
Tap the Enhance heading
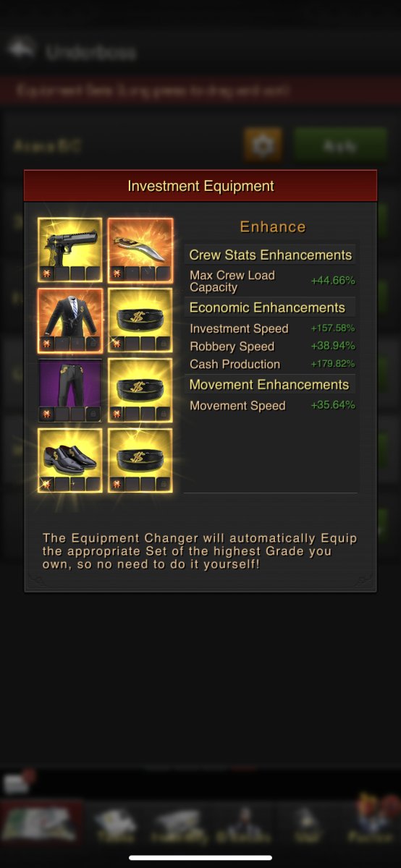pyautogui.click(x=273, y=226)
